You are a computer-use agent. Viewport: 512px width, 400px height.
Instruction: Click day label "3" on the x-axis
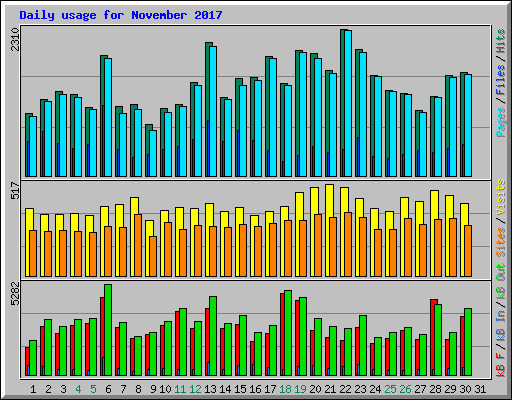tap(63, 389)
